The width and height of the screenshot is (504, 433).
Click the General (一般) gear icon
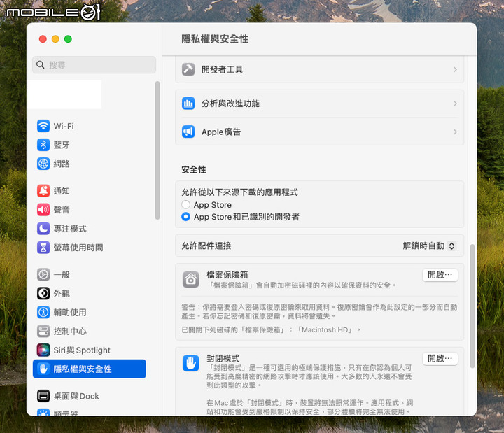43,275
